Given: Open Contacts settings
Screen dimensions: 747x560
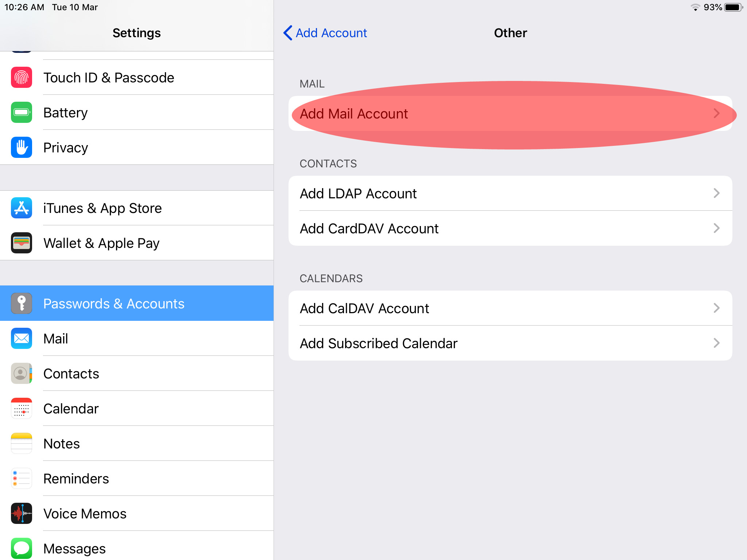Looking at the screenshot, I should (137, 373).
